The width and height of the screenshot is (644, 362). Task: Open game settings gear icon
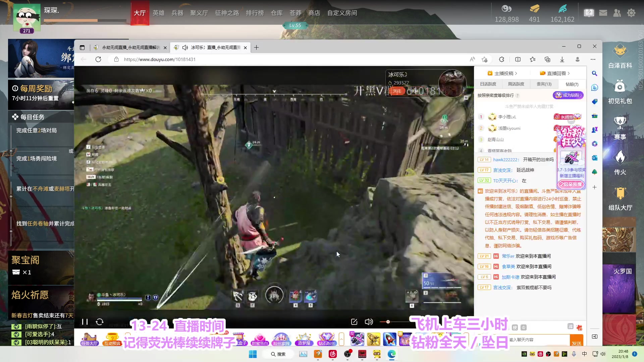click(x=631, y=13)
